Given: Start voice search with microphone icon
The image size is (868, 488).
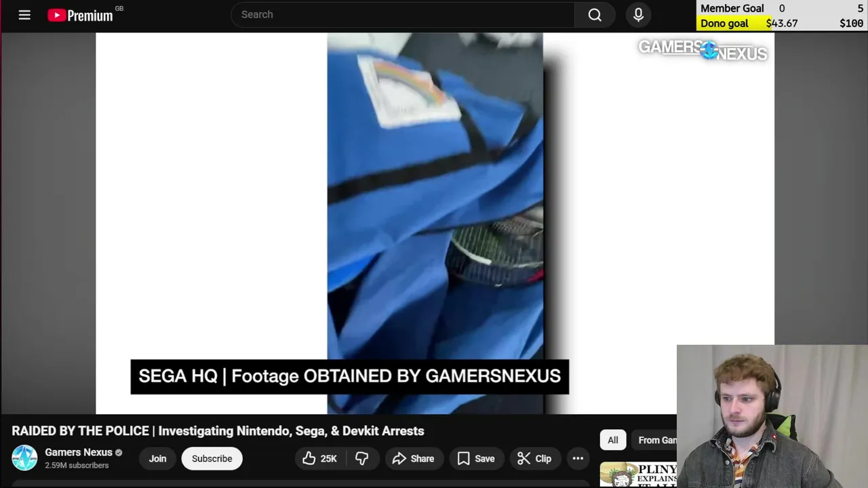Looking at the screenshot, I should (638, 15).
